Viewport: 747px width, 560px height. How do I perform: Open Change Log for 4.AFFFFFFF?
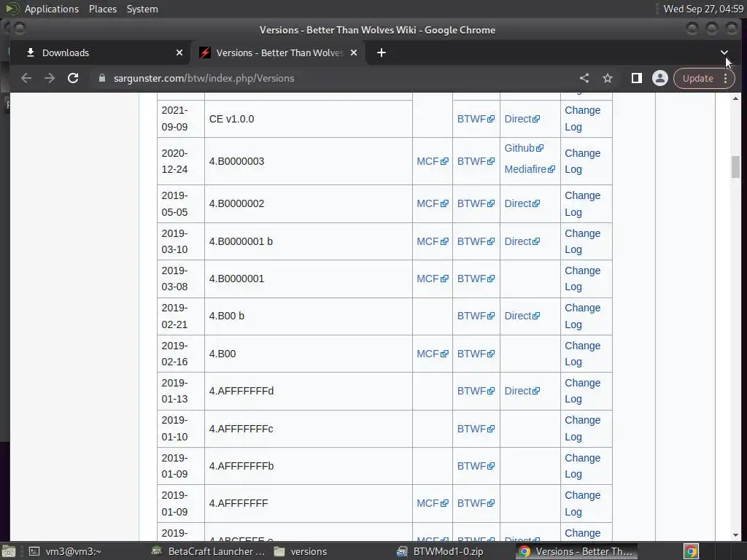coord(582,503)
